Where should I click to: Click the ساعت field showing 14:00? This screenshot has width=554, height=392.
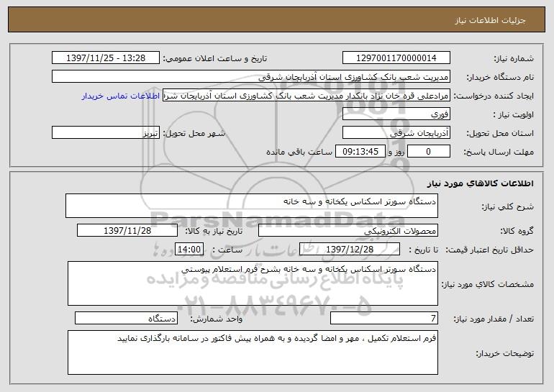(x=189, y=250)
